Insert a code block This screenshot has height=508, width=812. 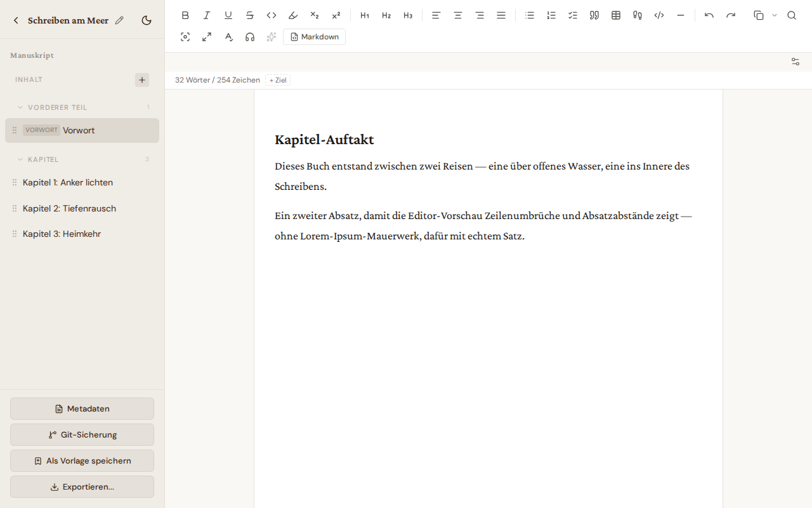pos(659,15)
